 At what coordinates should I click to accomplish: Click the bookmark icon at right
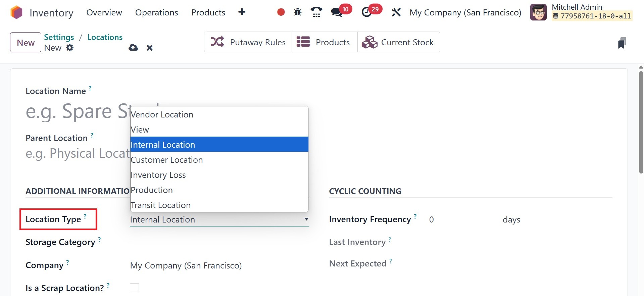622,43
